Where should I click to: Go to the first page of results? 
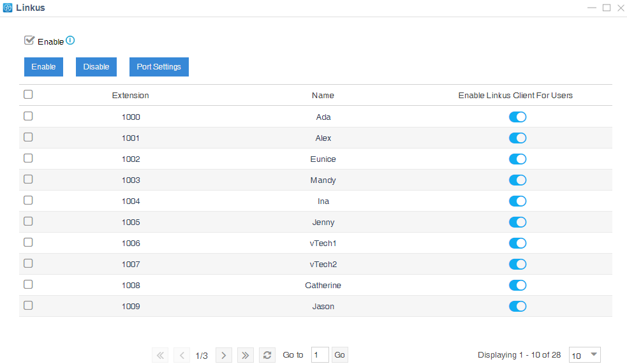coord(161,355)
